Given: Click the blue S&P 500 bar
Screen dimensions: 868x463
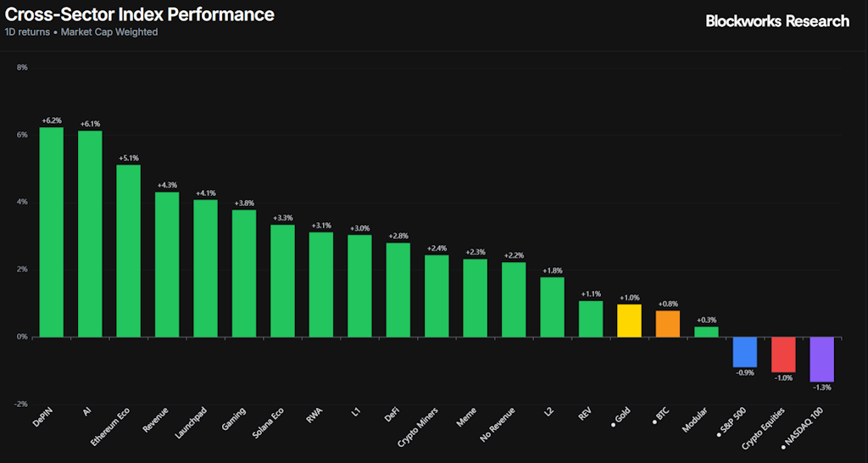Looking at the screenshot, I should click(x=745, y=351).
